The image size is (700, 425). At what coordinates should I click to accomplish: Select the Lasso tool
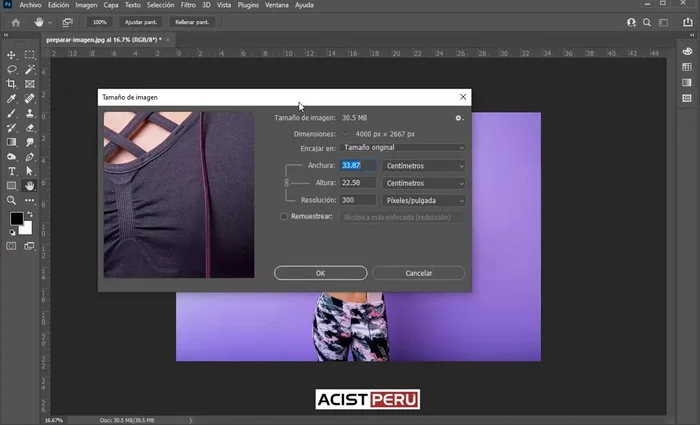[x=11, y=69]
